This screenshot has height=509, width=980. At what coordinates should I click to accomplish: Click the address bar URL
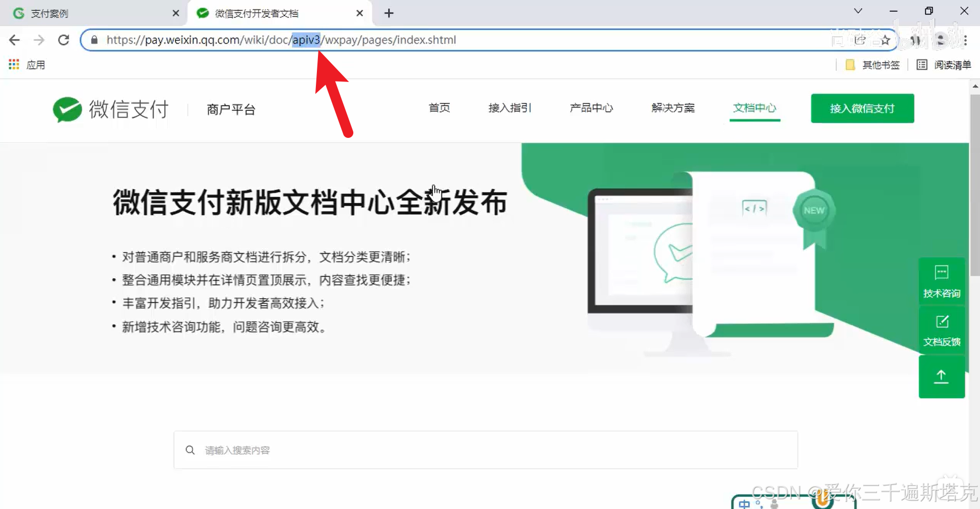281,40
